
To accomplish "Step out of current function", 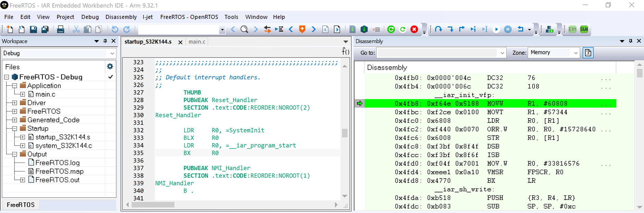I will (462, 29).
